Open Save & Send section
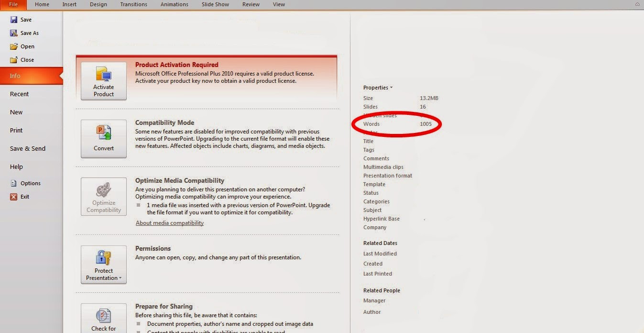This screenshot has height=333, width=644. pyautogui.click(x=28, y=149)
